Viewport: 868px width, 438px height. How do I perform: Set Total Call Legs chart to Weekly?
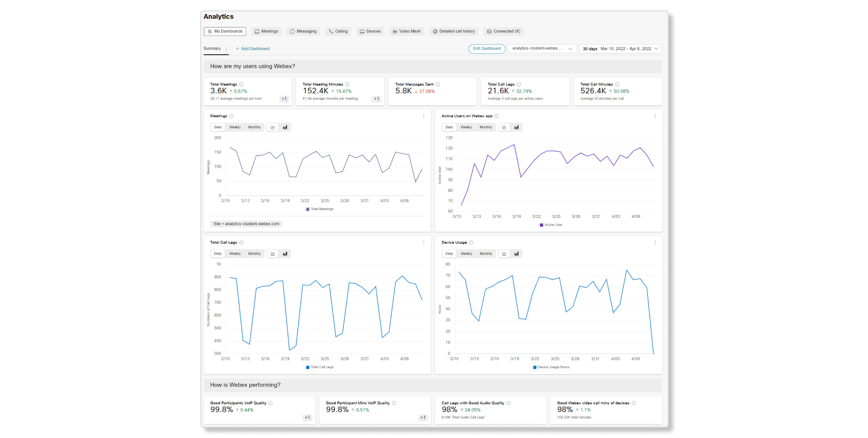point(235,254)
